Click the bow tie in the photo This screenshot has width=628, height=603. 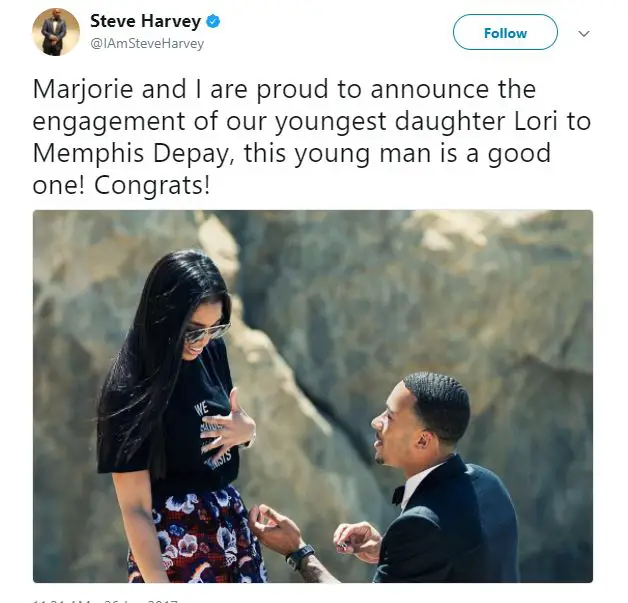pyautogui.click(x=398, y=495)
